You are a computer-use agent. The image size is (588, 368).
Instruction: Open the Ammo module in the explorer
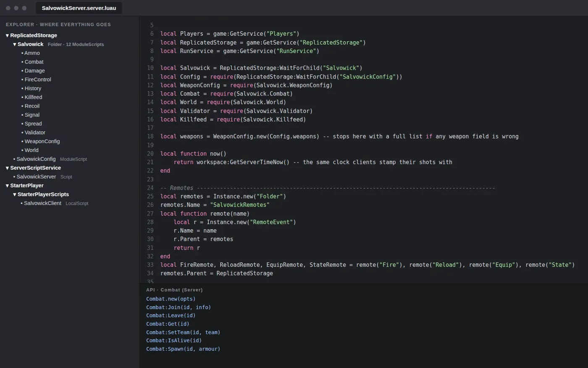coord(32,53)
